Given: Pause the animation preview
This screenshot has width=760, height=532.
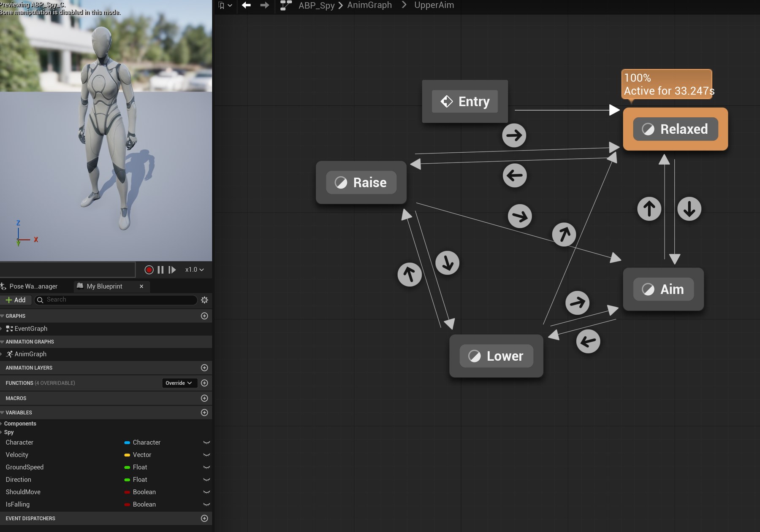Looking at the screenshot, I should click(x=160, y=270).
